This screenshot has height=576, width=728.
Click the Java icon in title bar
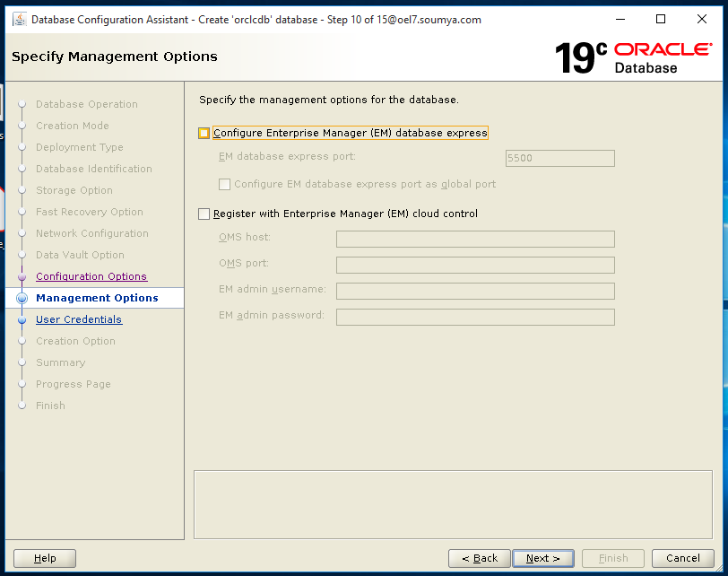point(20,20)
